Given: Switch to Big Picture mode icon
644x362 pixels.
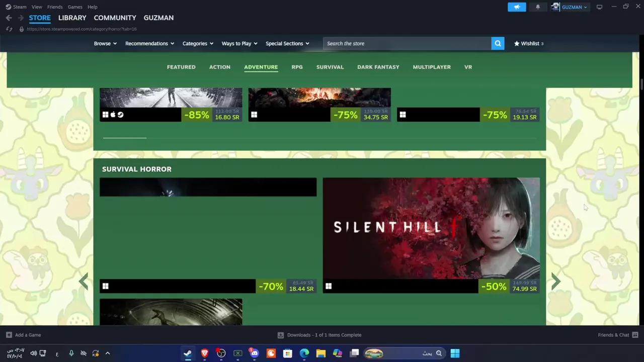Looking at the screenshot, I should pyautogui.click(x=599, y=7).
